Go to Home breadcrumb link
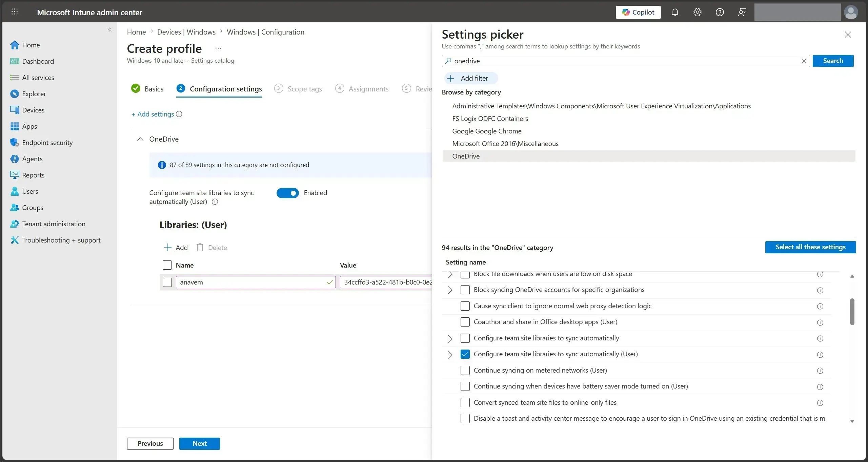Viewport: 868px width, 462px height. pos(136,32)
